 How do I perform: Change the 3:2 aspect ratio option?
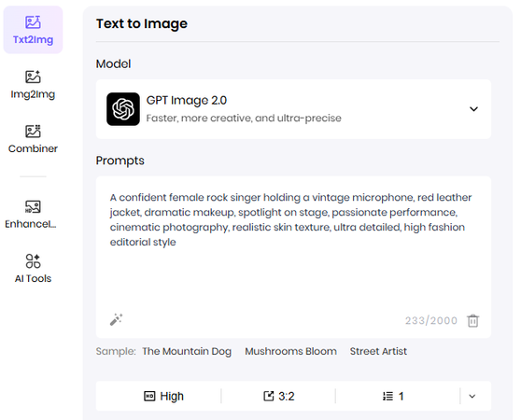point(279,396)
